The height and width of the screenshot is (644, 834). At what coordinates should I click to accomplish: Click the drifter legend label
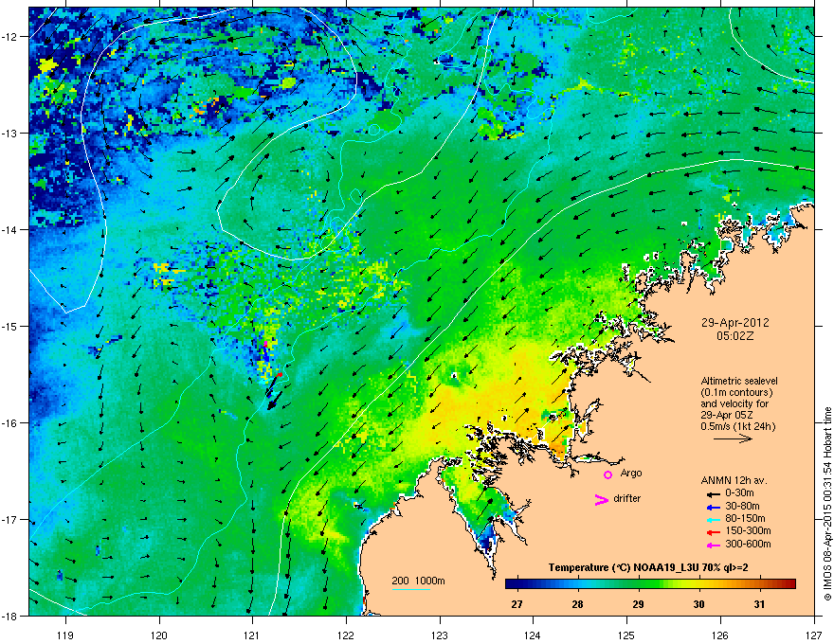pyautogui.click(x=627, y=498)
